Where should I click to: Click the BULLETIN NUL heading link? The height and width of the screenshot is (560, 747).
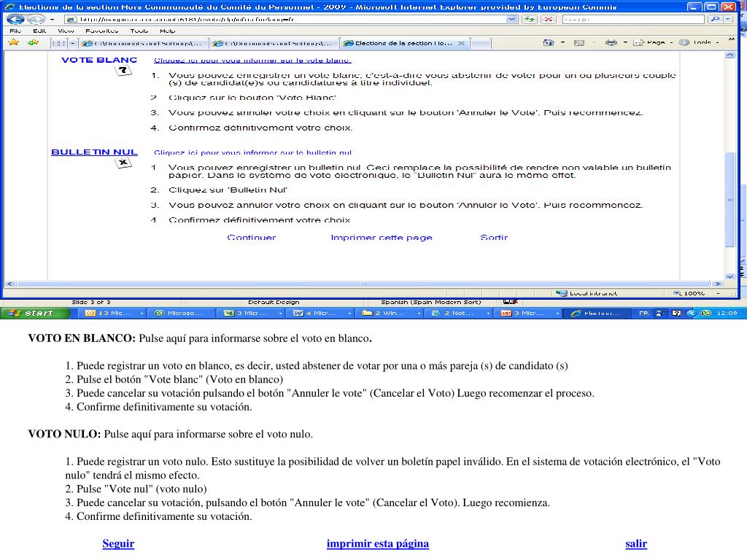(94, 152)
